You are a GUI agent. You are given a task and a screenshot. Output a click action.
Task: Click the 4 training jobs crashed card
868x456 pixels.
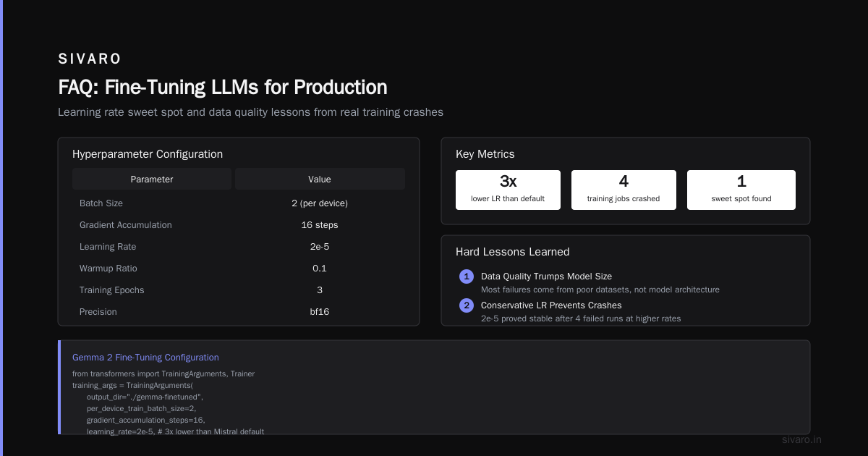coord(624,190)
